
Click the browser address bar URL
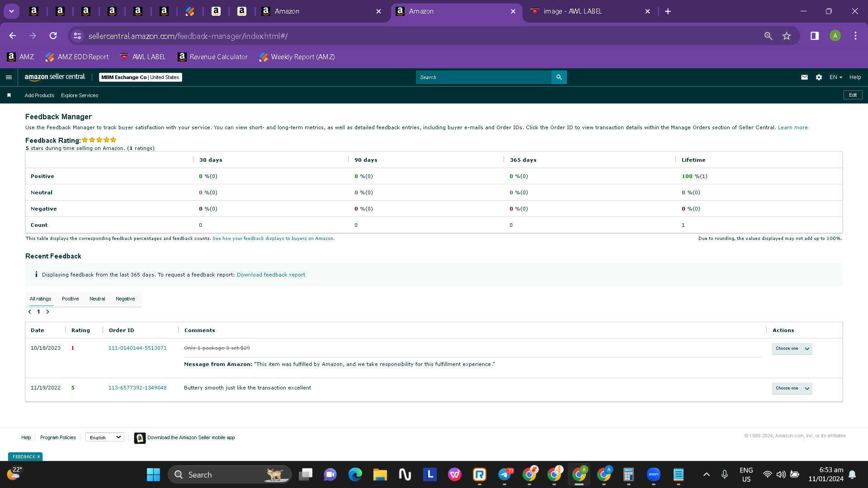(188, 36)
